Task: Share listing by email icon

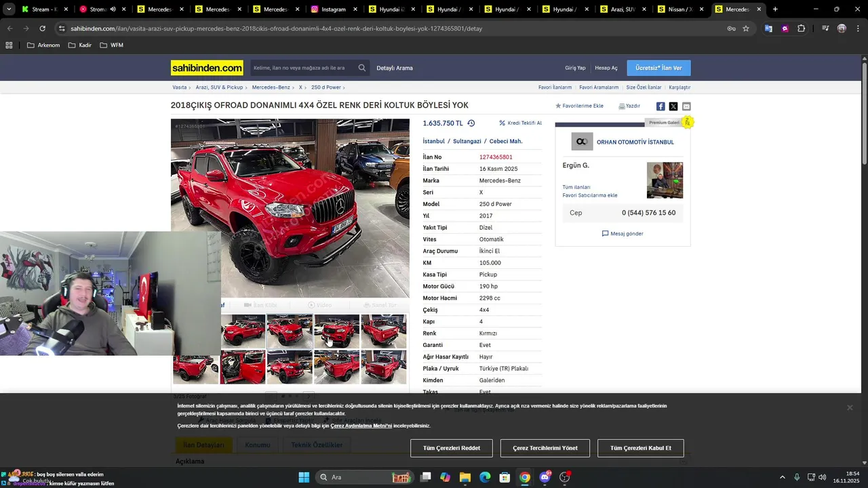Action: click(x=686, y=106)
